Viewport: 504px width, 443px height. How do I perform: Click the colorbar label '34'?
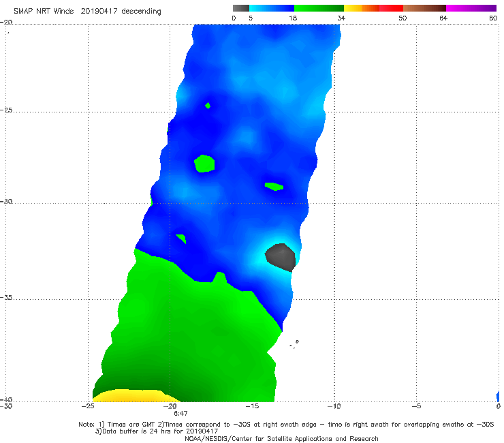click(341, 18)
